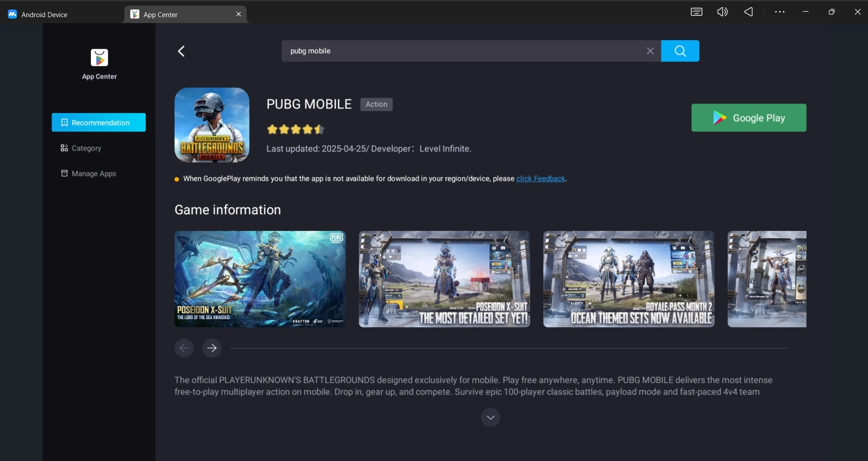This screenshot has height=461, width=868.
Task: Advance screenshots with the right arrow
Action: (211, 348)
